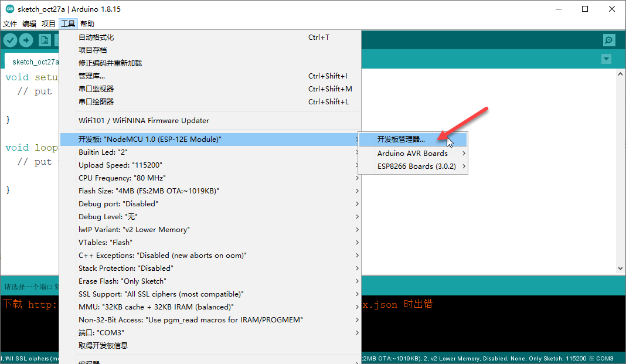Expand SSL Support submenu

point(210,294)
